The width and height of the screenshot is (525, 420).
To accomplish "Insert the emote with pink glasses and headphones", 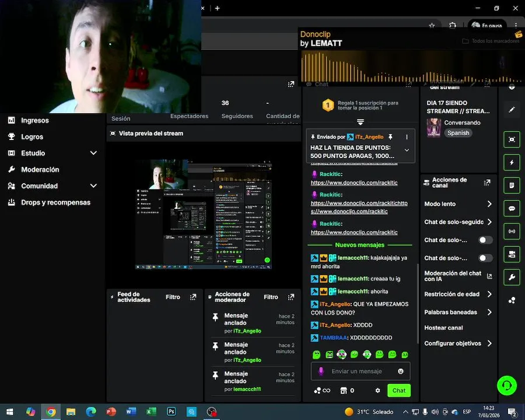I will pos(341,354).
